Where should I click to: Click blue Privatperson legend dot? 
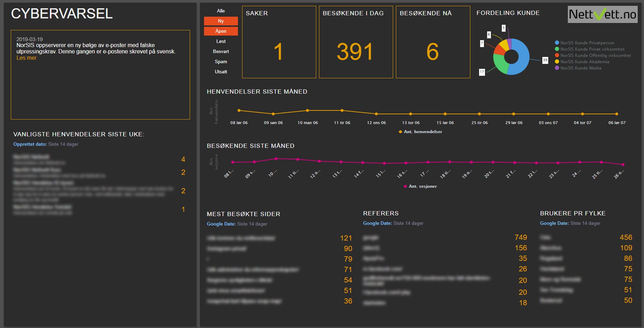click(557, 43)
